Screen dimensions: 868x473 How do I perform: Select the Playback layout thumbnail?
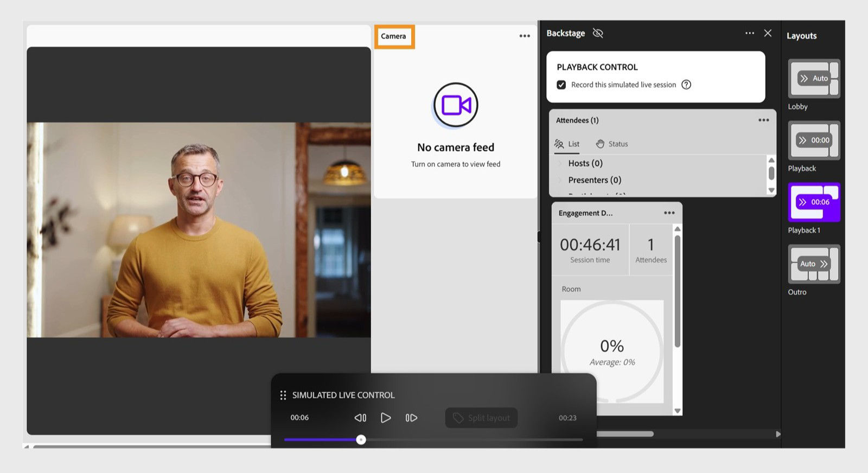pos(814,140)
